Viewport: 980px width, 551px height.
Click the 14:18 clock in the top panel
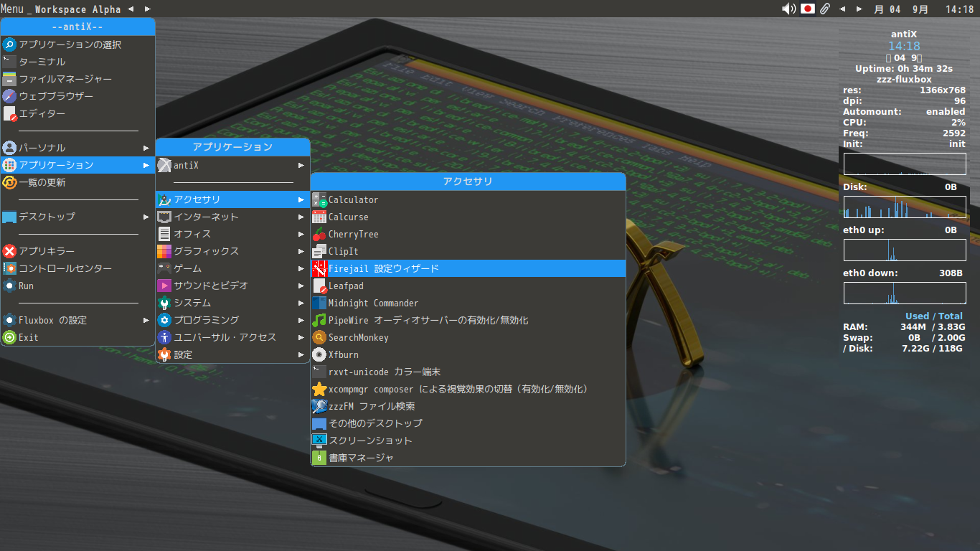click(x=959, y=9)
